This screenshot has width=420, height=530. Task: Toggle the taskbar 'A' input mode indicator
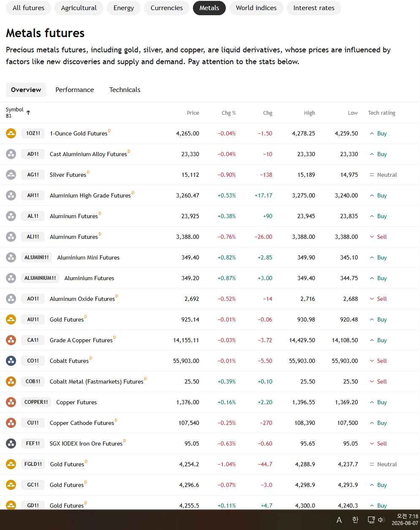pos(339,520)
